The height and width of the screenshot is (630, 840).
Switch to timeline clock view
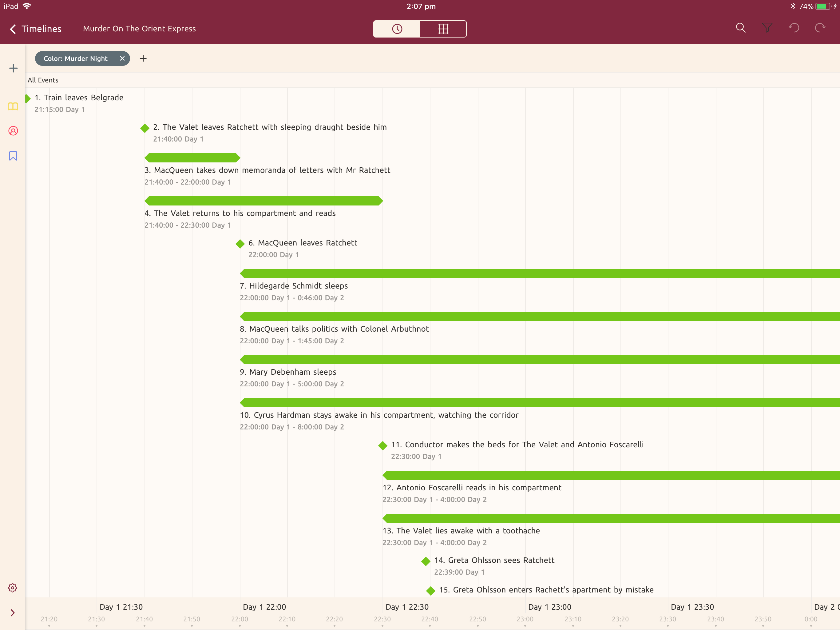click(x=397, y=29)
